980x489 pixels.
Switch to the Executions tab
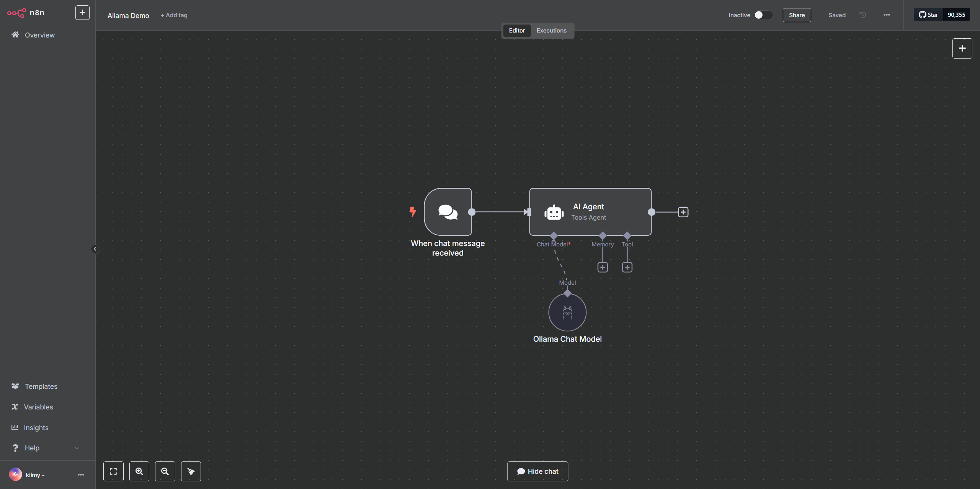[x=551, y=31]
